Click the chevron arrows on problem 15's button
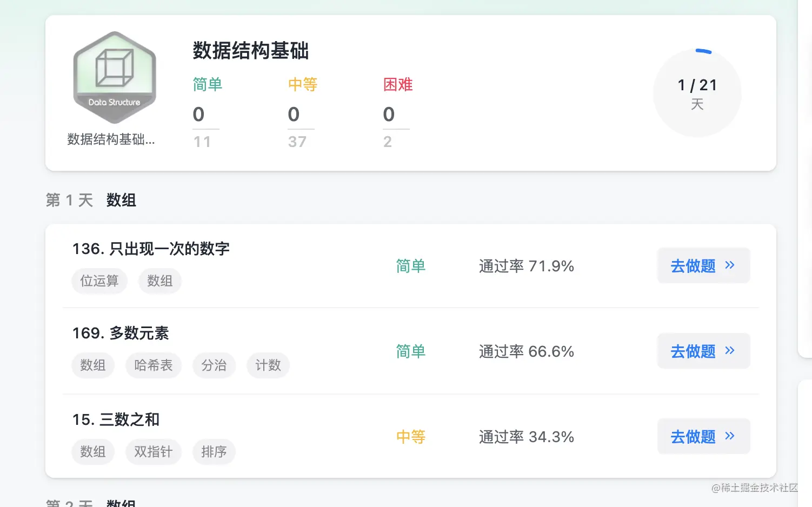Viewport: 812px width, 507px height. [x=730, y=436]
